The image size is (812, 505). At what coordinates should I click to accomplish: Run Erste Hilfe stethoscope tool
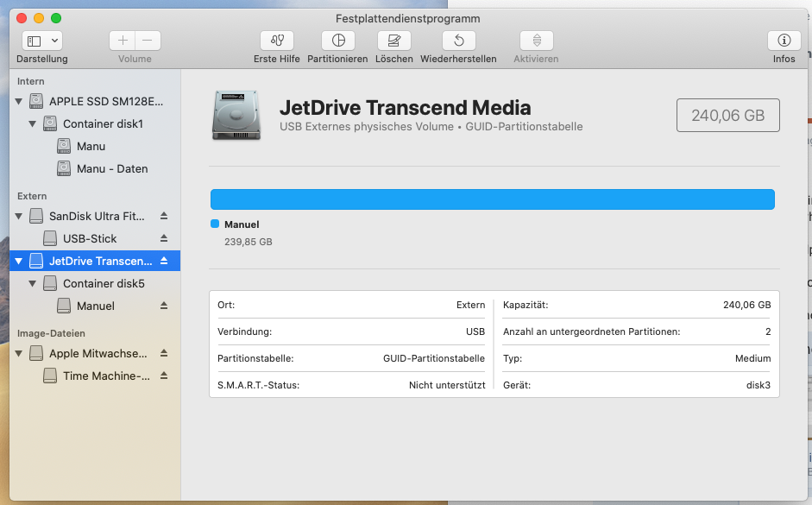tap(277, 41)
